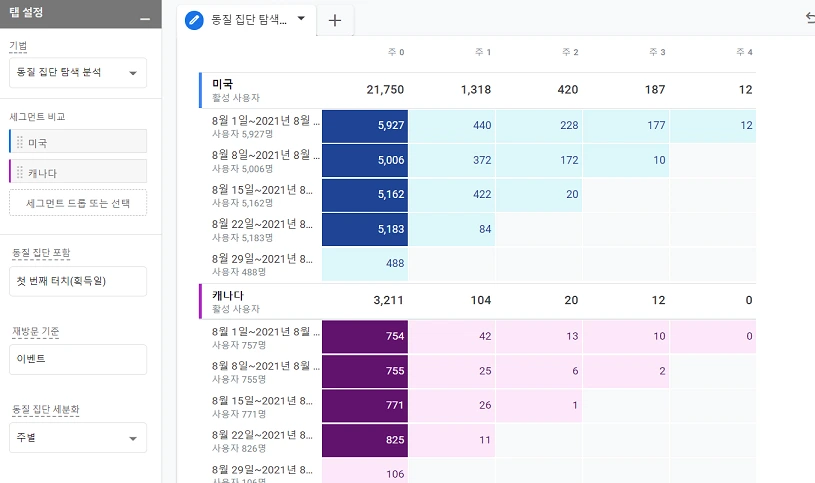
Task: Click the 재방문 기준 label
Action: pyautogui.click(x=35, y=332)
